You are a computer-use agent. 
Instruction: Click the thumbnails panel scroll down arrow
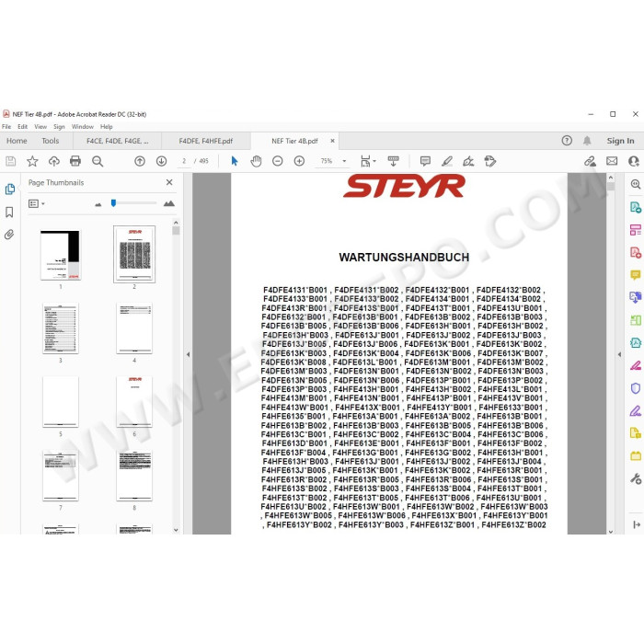(x=176, y=530)
